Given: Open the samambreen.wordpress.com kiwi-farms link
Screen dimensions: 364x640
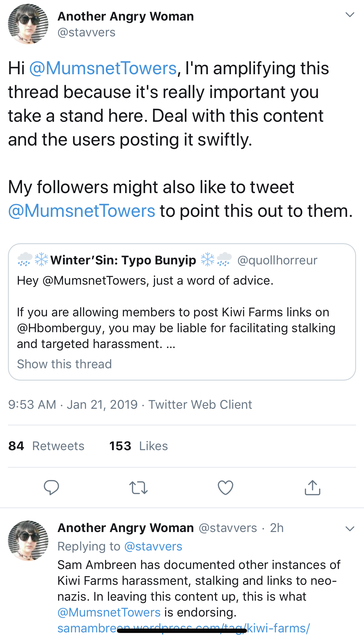Looking at the screenshot, I should pos(183,628).
